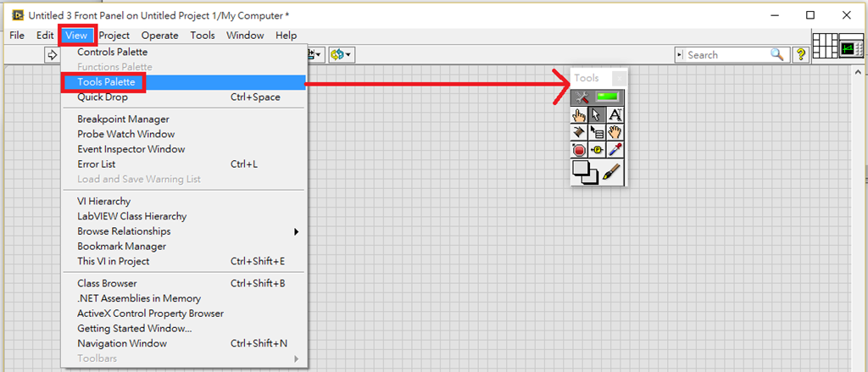Image resolution: width=868 pixels, height=372 pixels.
Task: Toggle Automatic Tool Selection button
Action: (x=598, y=97)
